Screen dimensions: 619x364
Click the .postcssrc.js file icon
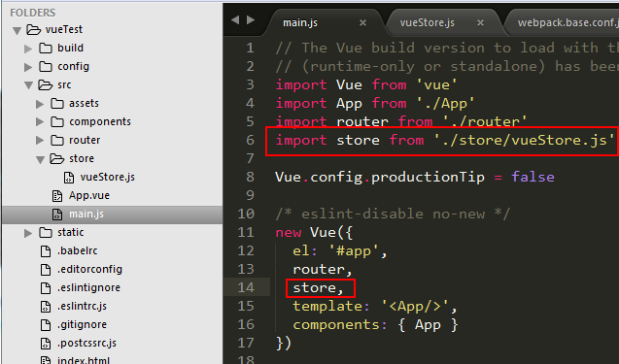46,344
